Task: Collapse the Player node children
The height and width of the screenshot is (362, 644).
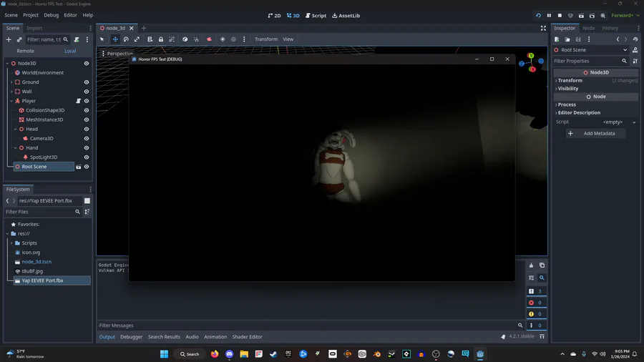Action: 11,101
